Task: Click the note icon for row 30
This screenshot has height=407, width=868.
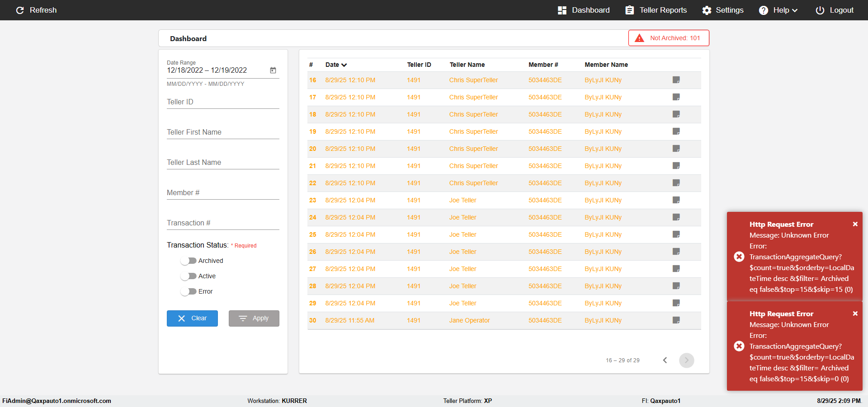Action: pyautogui.click(x=676, y=320)
